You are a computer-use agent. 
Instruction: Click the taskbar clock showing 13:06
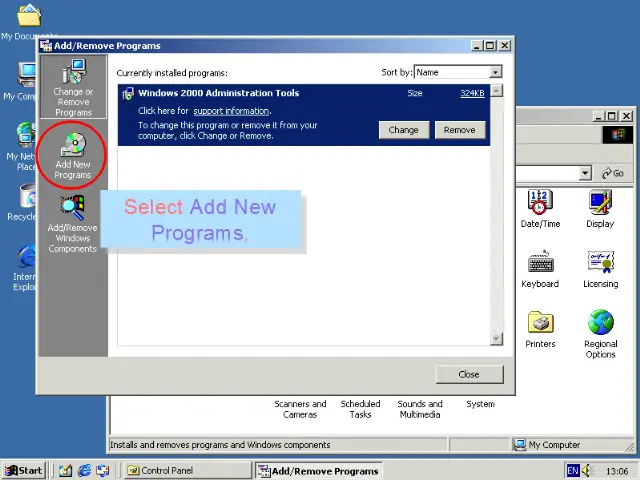[x=617, y=471]
